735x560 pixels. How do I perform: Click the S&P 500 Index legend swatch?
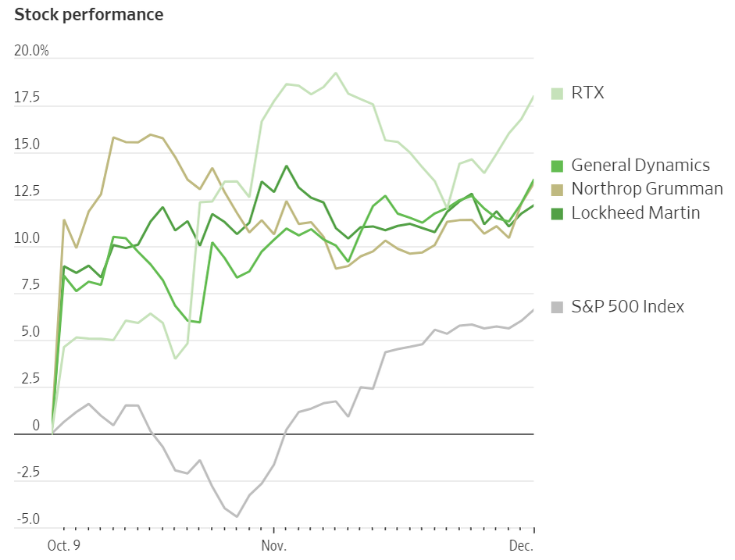557,308
